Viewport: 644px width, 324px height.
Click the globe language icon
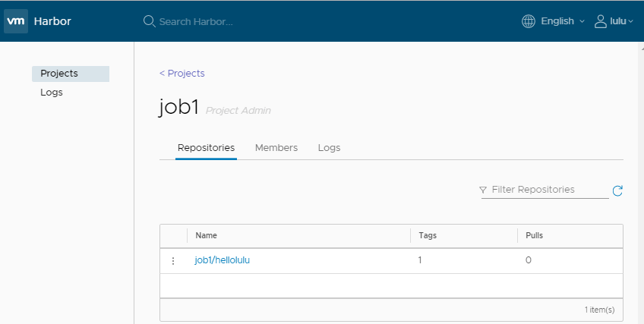tap(529, 21)
